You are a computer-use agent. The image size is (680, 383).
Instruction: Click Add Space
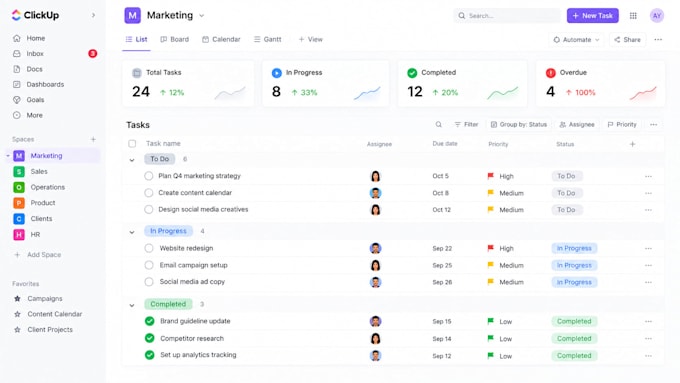click(x=44, y=255)
